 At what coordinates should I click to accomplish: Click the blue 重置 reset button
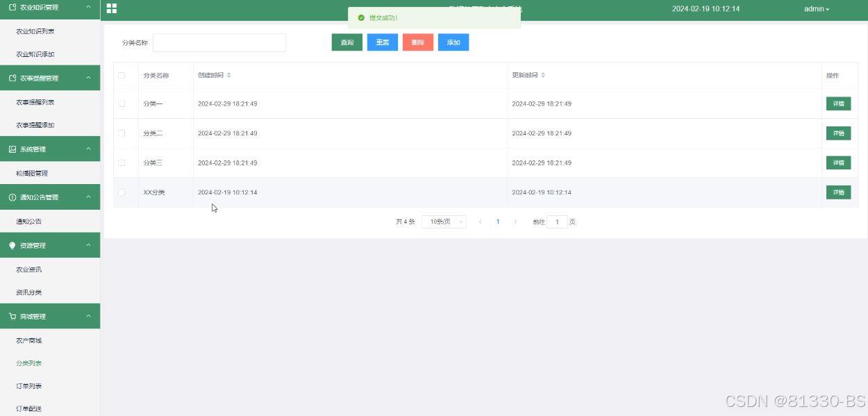tap(383, 42)
